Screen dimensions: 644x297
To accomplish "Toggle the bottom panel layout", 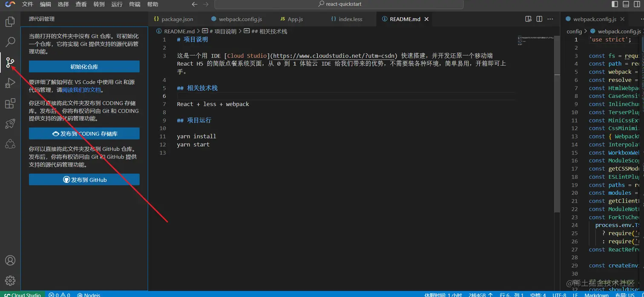I will click(x=626, y=4).
